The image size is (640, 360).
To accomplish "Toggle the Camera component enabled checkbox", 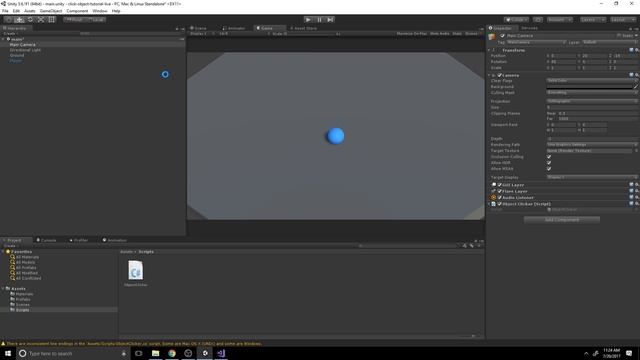I will click(x=500, y=76).
